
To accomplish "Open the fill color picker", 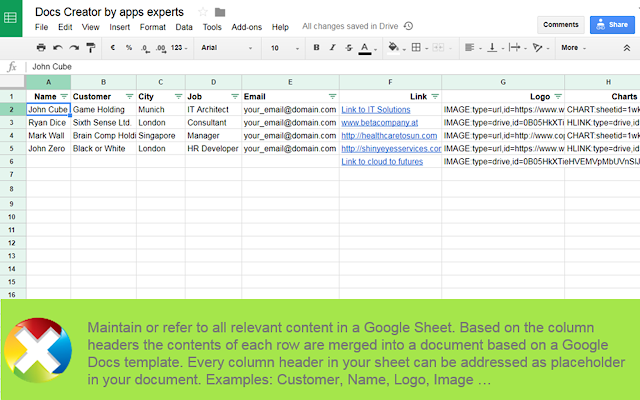I will 393,47.
